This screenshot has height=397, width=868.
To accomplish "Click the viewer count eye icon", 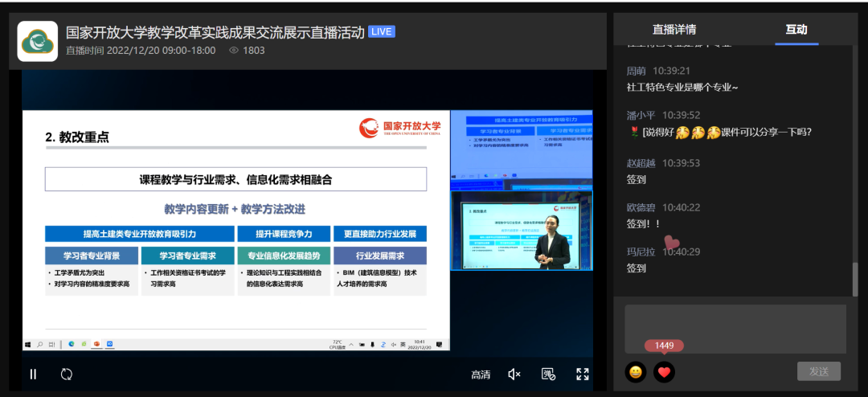I will point(234,50).
